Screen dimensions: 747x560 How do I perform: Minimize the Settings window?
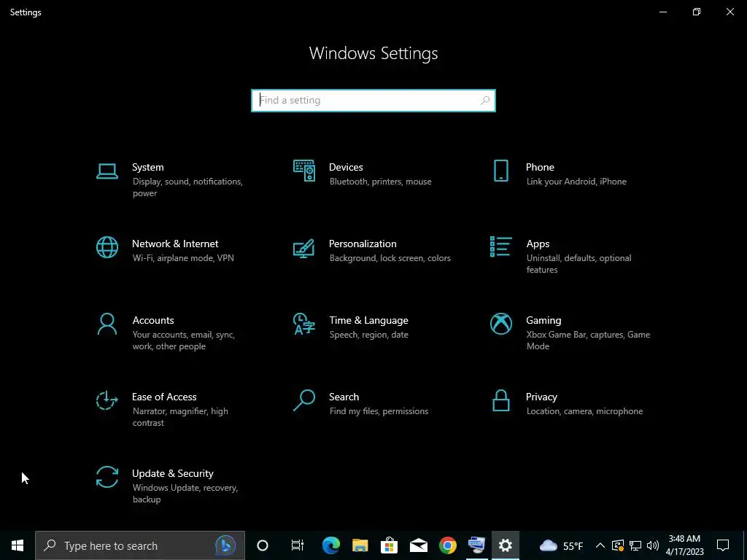[662, 12]
